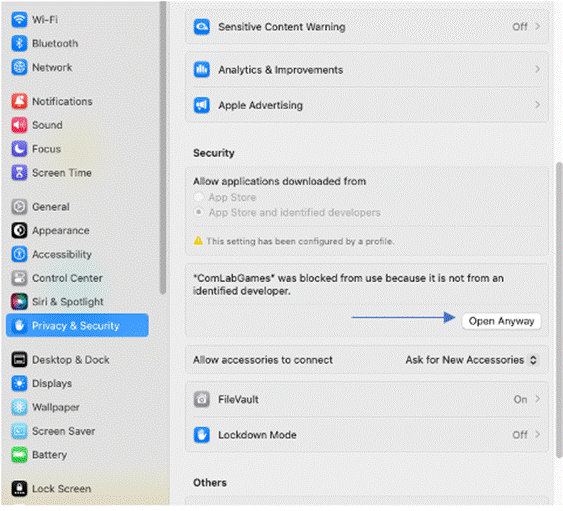The height and width of the screenshot is (511, 563).
Task: Open the Displays sun icon
Action: pyautogui.click(x=19, y=383)
